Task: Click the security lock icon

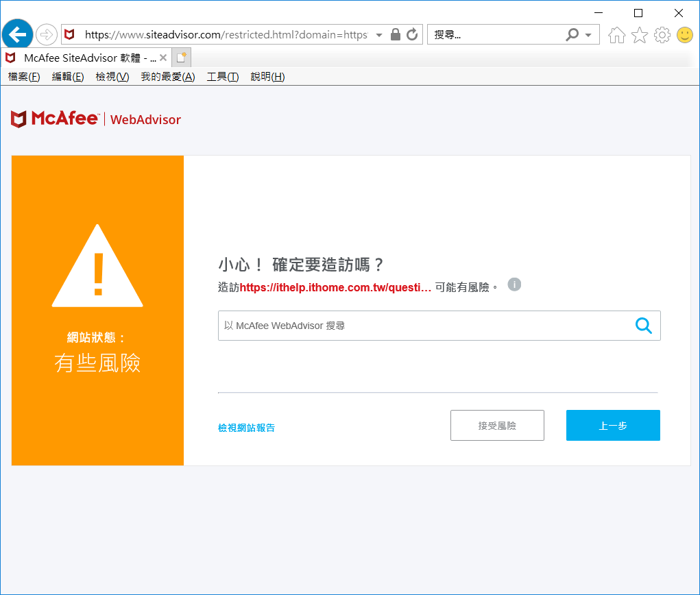Action: (396, 34)
